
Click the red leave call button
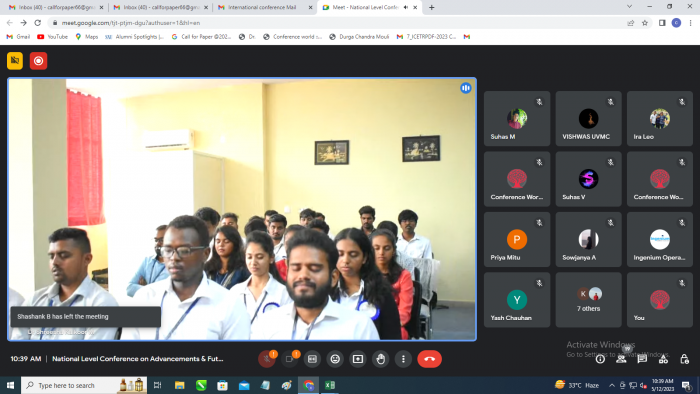429,359
